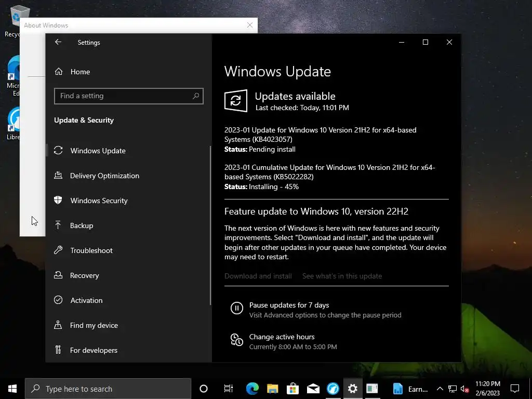Minimize the Settings window

[x=402, y=42]
